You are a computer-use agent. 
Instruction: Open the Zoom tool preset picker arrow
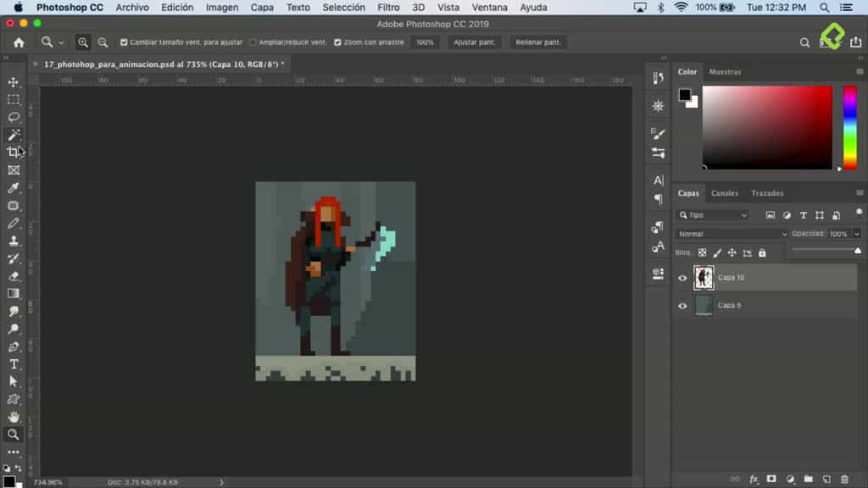coord(61,43)
